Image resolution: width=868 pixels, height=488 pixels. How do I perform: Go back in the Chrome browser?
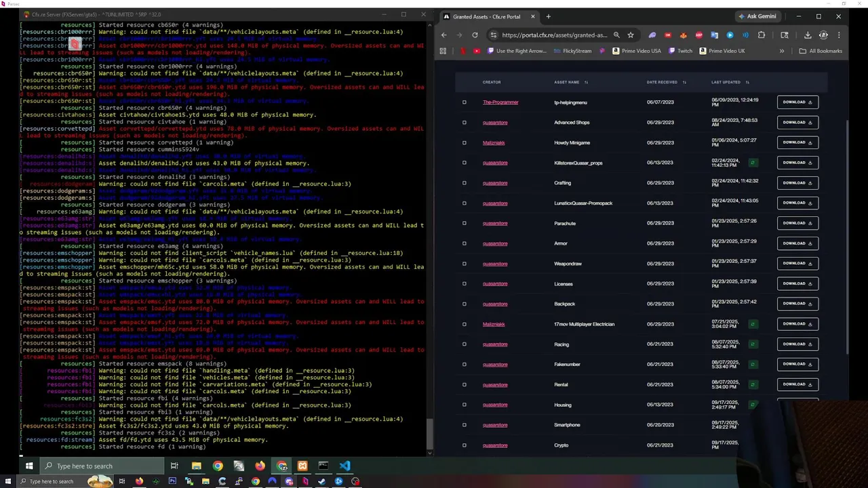click(x=443, y=35)
